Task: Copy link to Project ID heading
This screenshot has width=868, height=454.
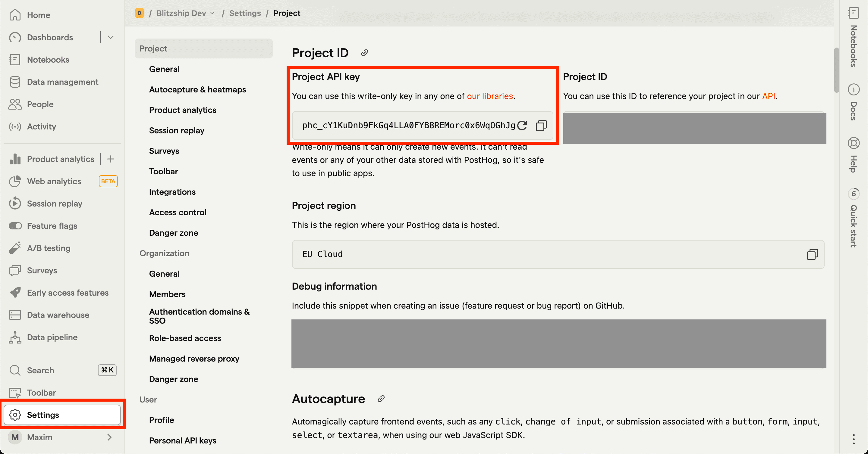Action: (x=364, y=53)
